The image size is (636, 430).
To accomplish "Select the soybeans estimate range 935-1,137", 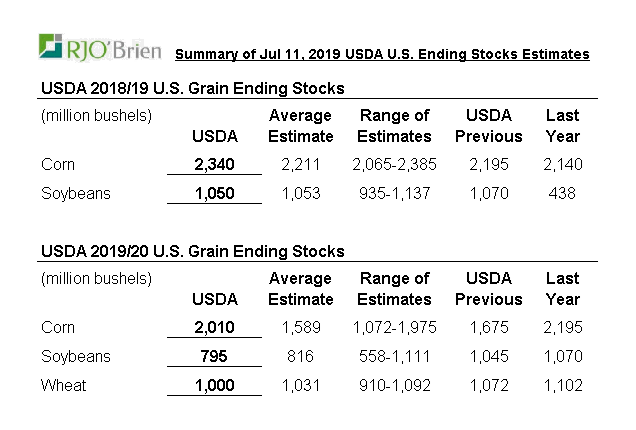I will [395, 193].
